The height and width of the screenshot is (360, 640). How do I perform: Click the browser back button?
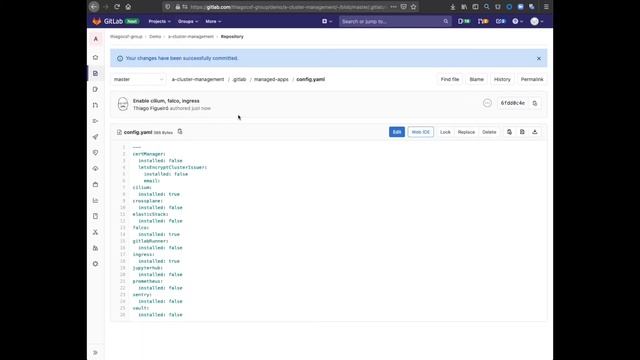(x=94, y=7)
